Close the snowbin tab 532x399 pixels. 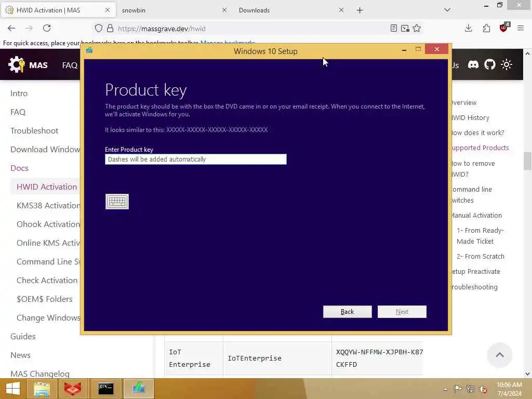pyautogui.click(x=224, y=10)
